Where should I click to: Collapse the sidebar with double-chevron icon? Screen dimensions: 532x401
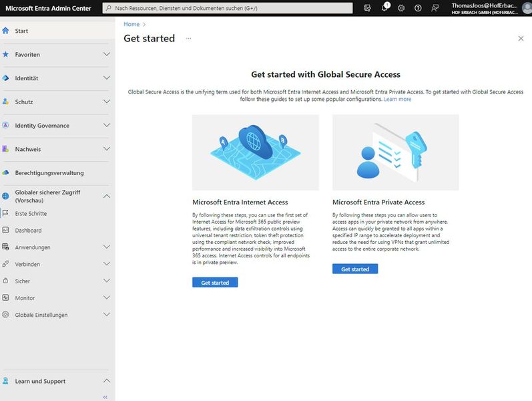click(105, 396)
